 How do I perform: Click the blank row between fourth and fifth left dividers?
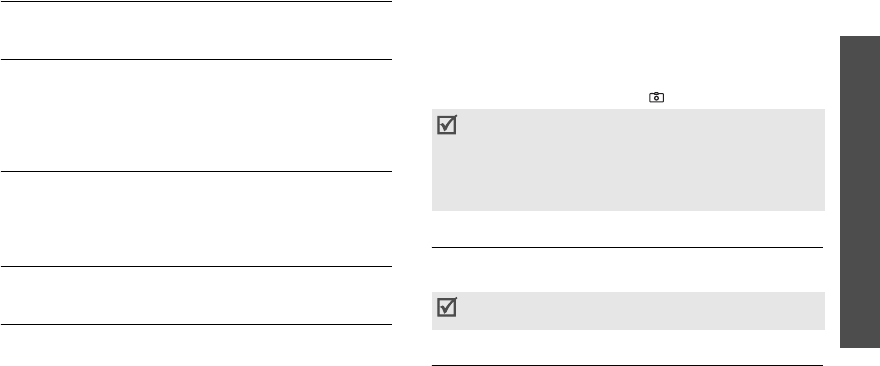pos(196,295)
